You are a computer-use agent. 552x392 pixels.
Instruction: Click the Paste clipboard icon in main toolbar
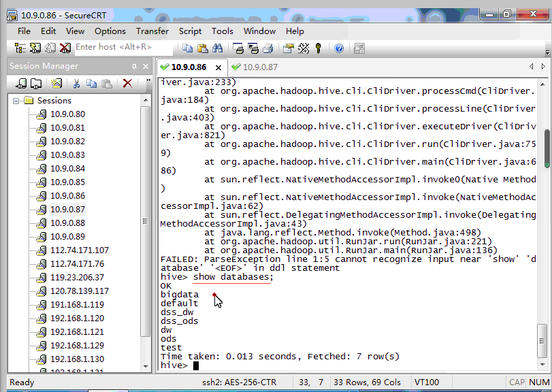[203, 48]
